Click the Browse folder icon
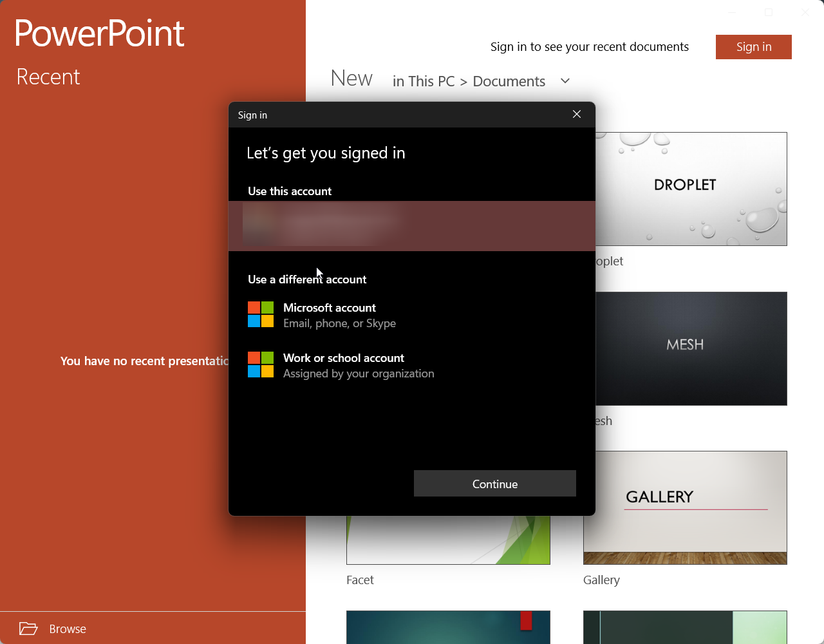The image size is (824, 644). point(28,629)
